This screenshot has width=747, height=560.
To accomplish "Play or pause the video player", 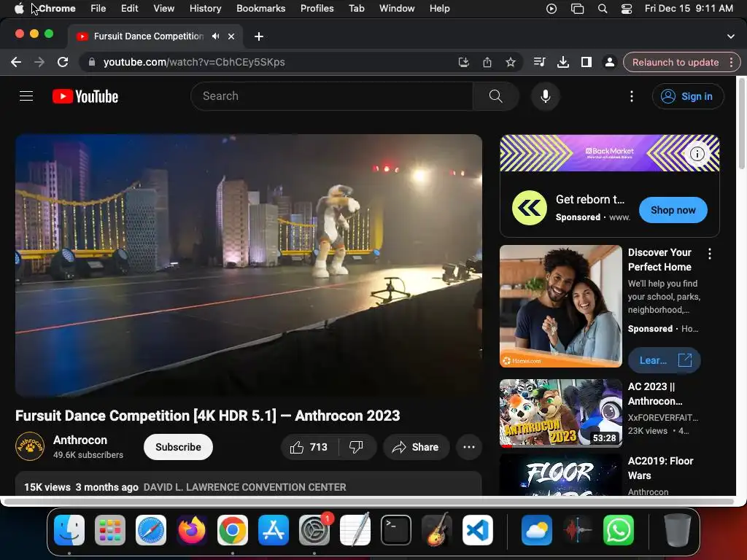I will [248, 265].
